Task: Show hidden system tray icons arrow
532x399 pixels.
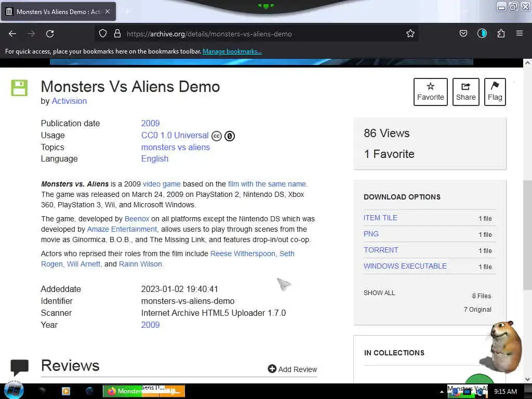Action: pos(442,392)
